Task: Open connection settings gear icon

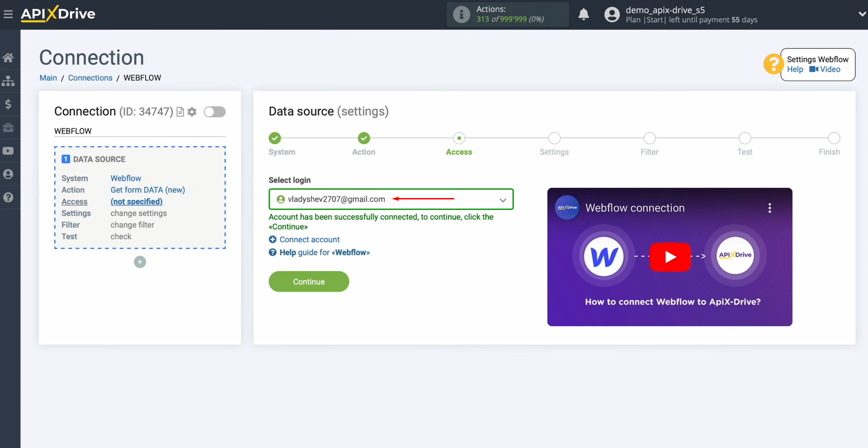Action: [192, 112]
